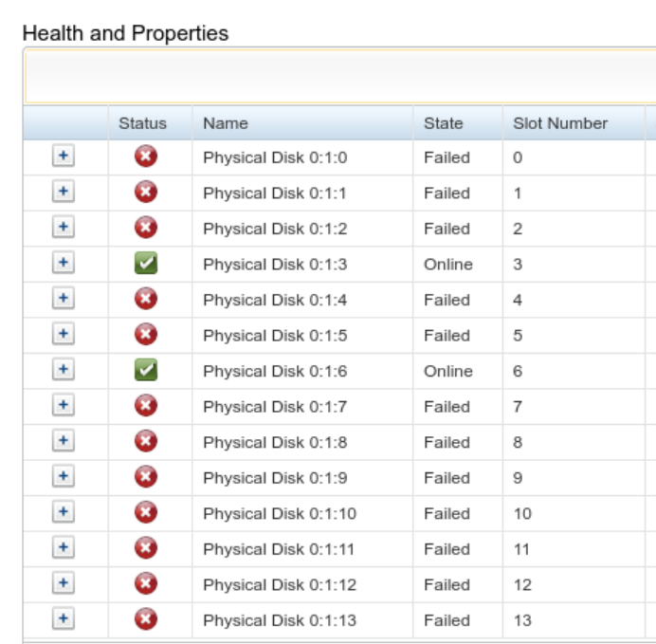Expand the Physical Disk 0:1:3 row
Screen dimensions: 656x644
pyautogui.click(x=63, y=265)
